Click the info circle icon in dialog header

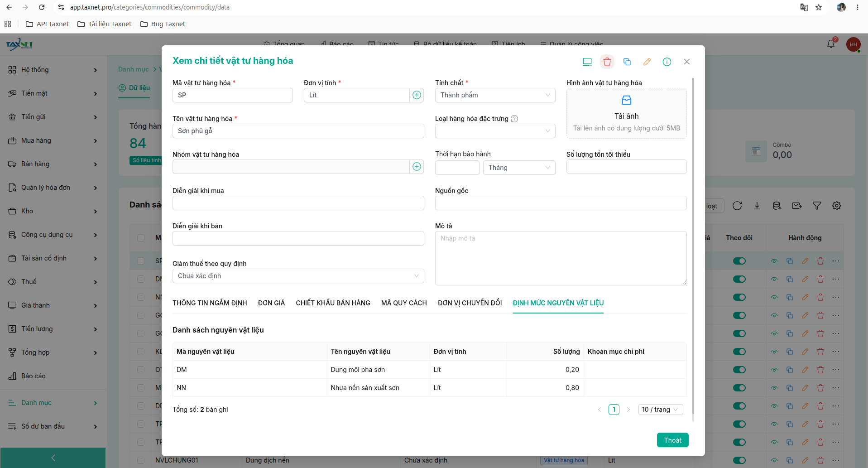point(667,62)
